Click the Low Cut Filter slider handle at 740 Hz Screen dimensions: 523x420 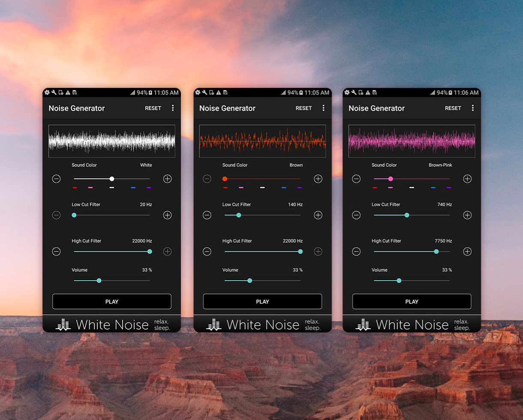pyautogui.click(x=407, y=215)
